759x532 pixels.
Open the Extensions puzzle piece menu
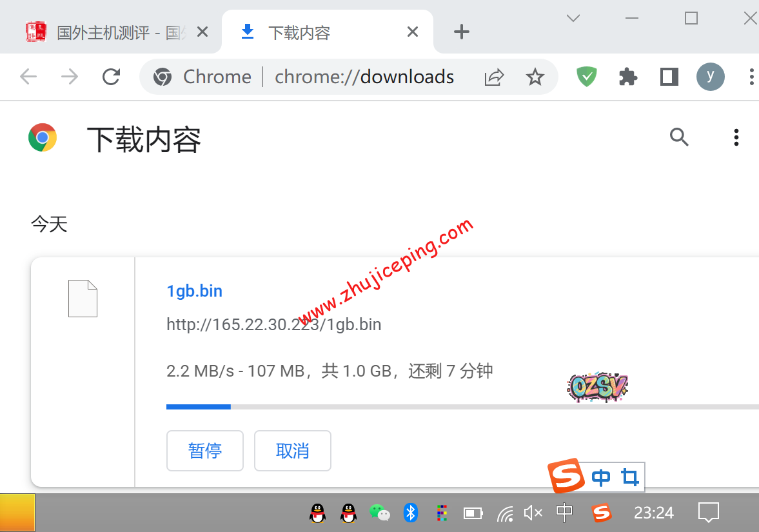(627, 77)
